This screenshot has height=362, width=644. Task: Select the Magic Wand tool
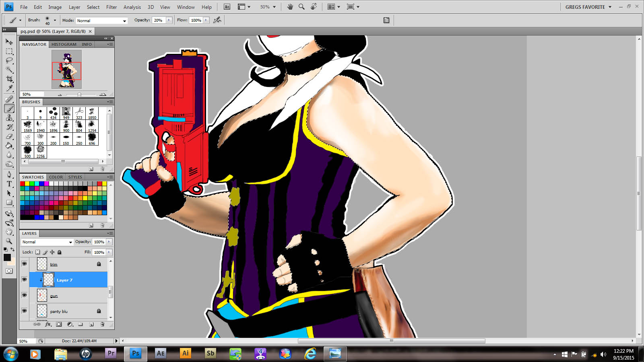tap(9, 70)
